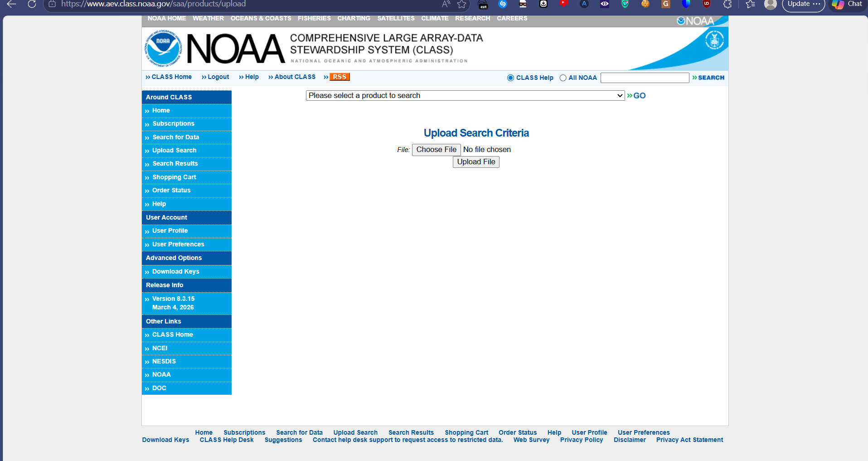The image size is (868, 461).
Task: Open the Read Aloud icon in address bar
Action: point(446,4)
